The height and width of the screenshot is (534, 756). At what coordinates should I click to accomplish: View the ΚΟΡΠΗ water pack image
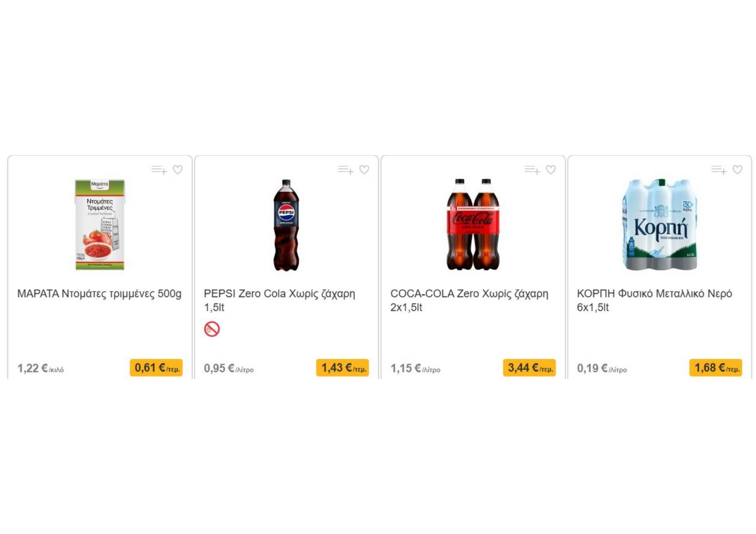659,225
